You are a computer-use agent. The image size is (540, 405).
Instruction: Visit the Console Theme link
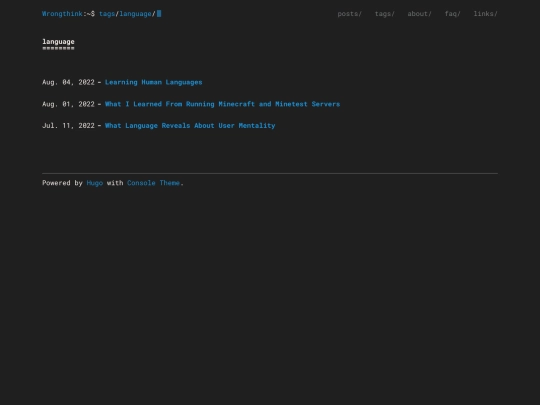(x=153, y=183)
